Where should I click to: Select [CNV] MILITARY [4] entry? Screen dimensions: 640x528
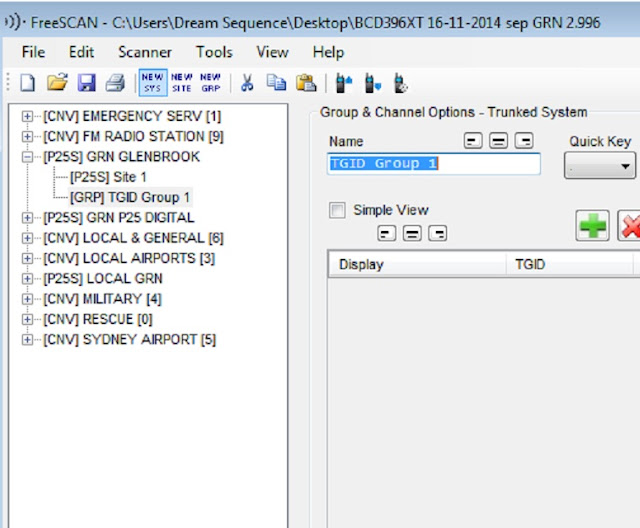tap(102, 299)
